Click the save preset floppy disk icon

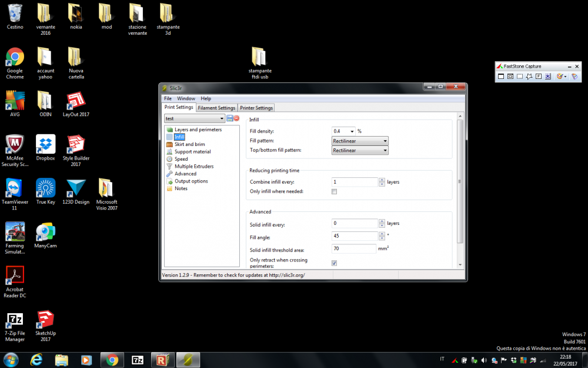pos(229,118)
